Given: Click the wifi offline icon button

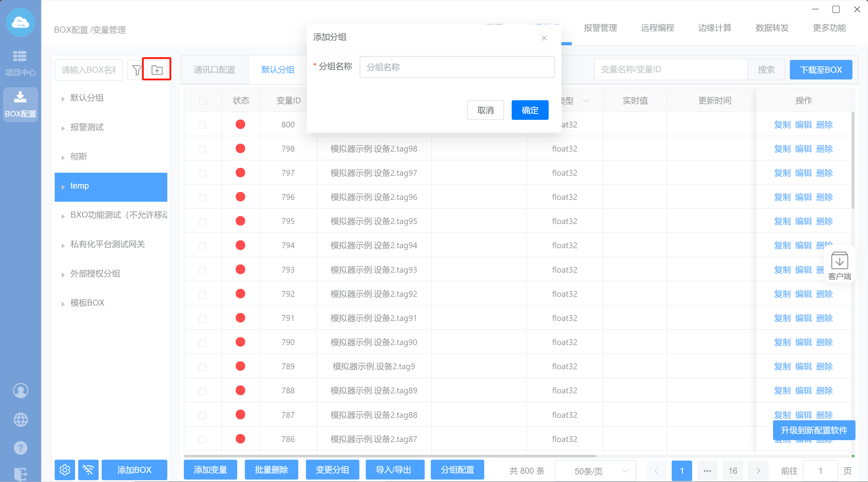Looking at the screenshot, I should coord(88,469).
